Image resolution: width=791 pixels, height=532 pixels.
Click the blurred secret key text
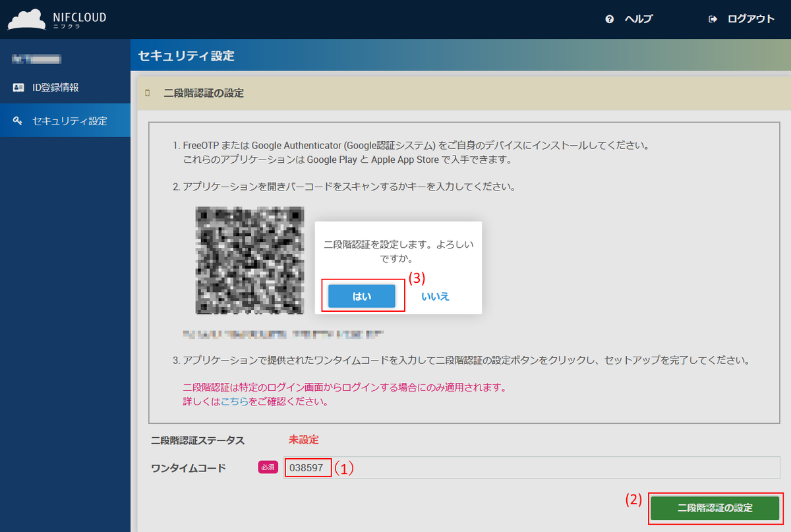283,334
